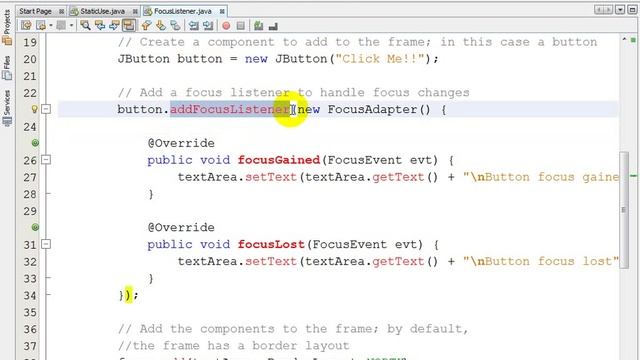Screen dimensions: 640x360
Task: Click the first @Override annotation
Action: pos(181,143)
